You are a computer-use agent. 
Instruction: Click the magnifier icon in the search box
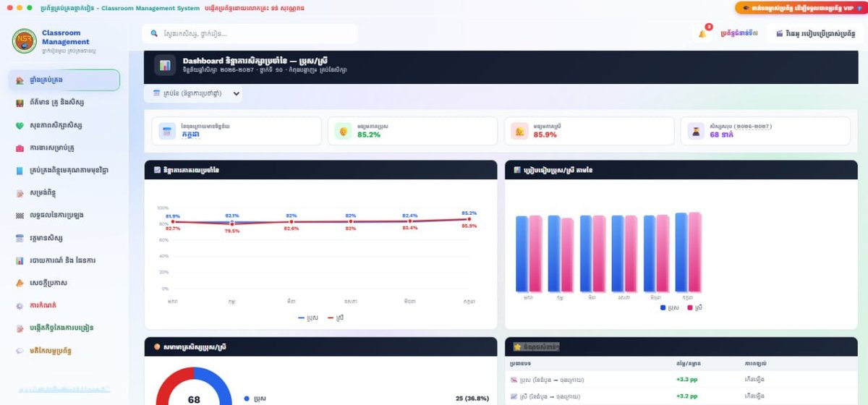coord(154,33)
